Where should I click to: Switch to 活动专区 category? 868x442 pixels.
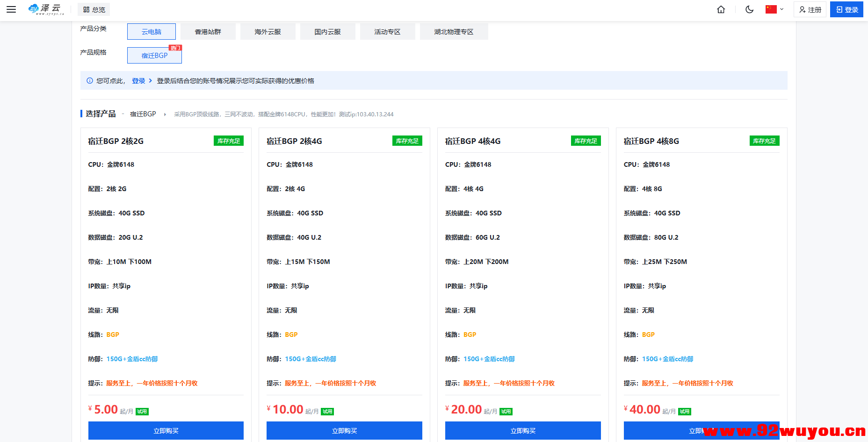pos(387,32)
